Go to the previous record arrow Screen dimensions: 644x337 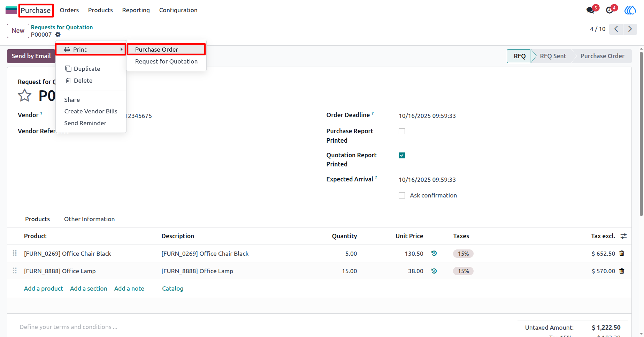tap(616, 29)
